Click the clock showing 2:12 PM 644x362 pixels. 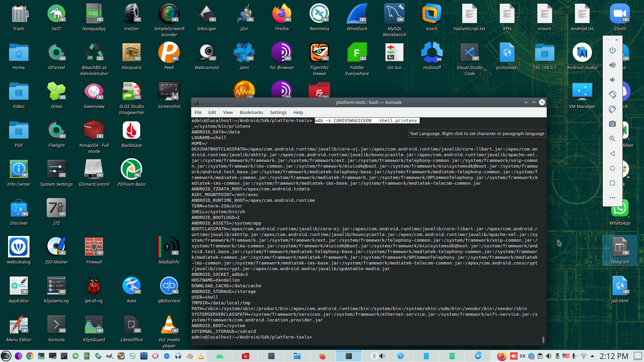click(613, 356)
